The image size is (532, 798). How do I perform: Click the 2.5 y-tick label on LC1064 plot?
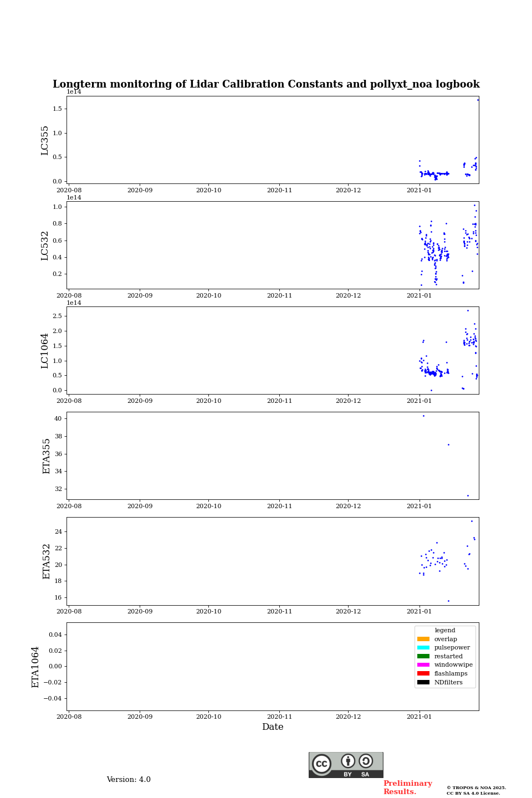pos(57,316)
